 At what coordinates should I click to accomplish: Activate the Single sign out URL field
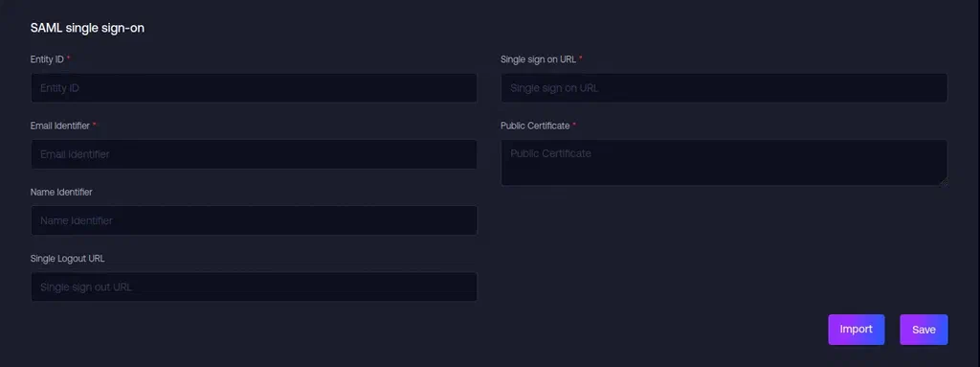click(254, 287)
